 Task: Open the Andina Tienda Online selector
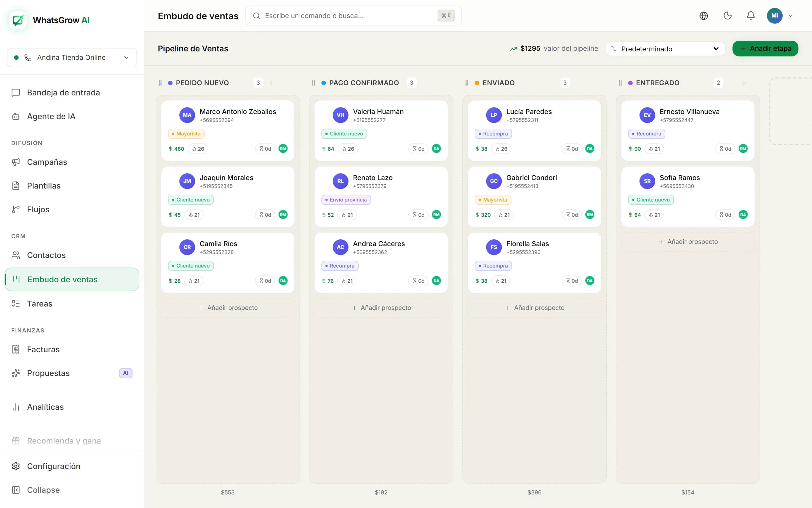(x=72, y=58)
